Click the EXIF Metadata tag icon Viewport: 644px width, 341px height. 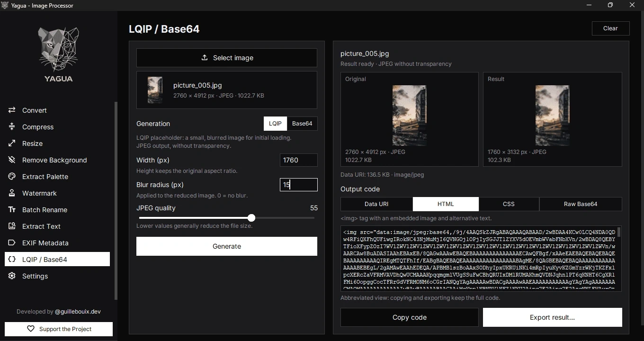[x=12, y=243]
